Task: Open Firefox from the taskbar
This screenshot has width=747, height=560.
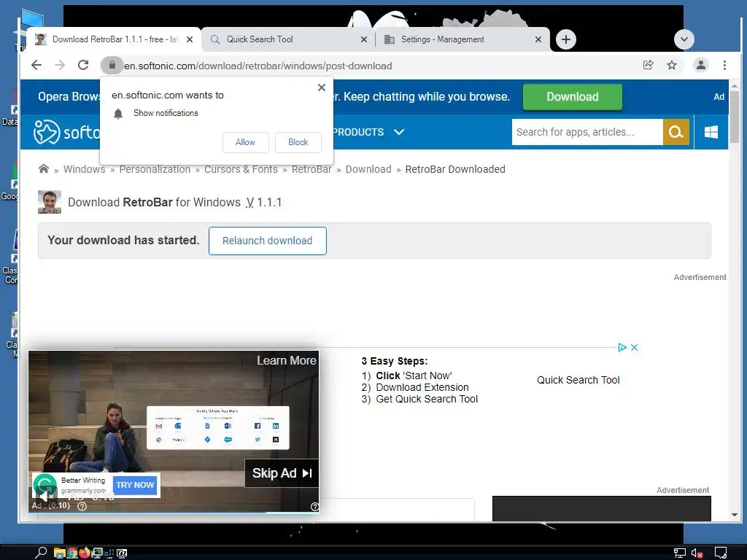Action: point(85,553)
